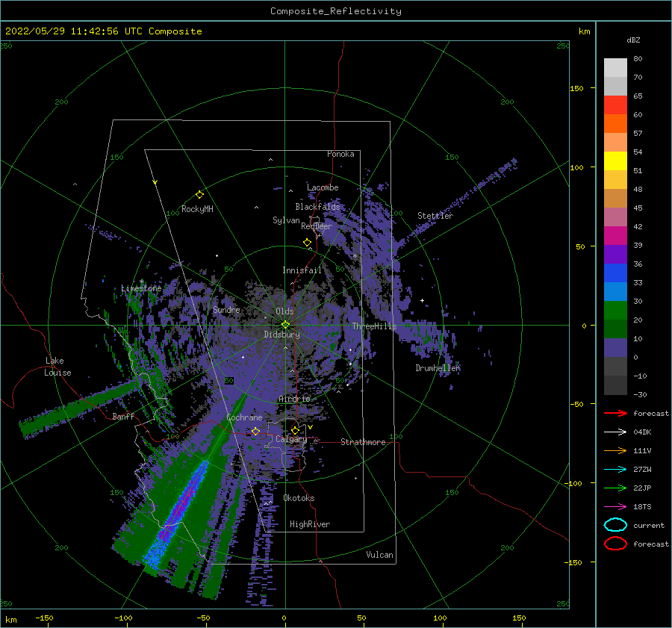The image size is (672, 628).
Task: Click the Composite_Reflectivity title
Action: point(336,11)
